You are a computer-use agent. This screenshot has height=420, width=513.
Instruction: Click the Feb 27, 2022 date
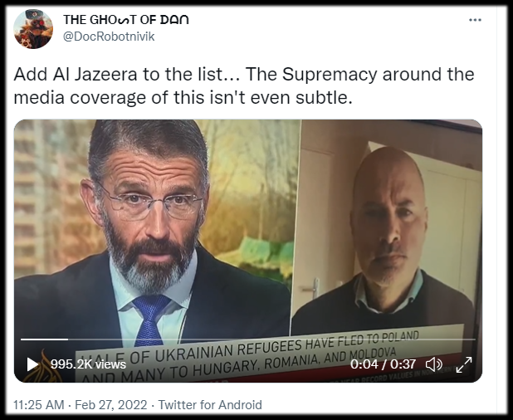tap(111, 404)
